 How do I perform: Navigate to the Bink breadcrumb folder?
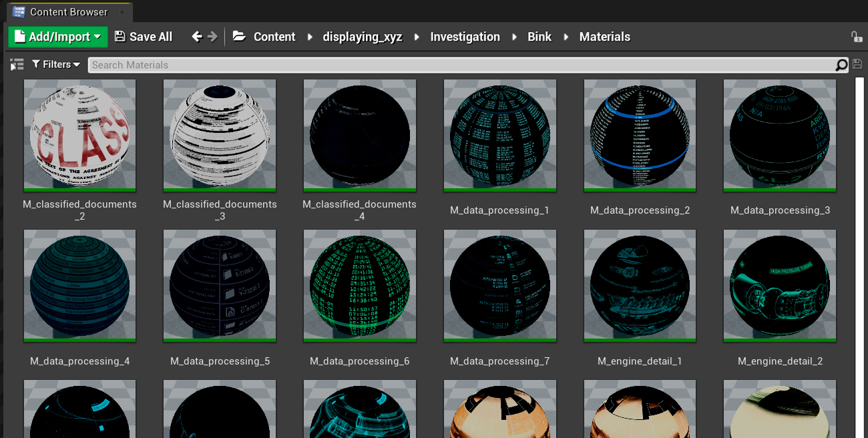539,37
